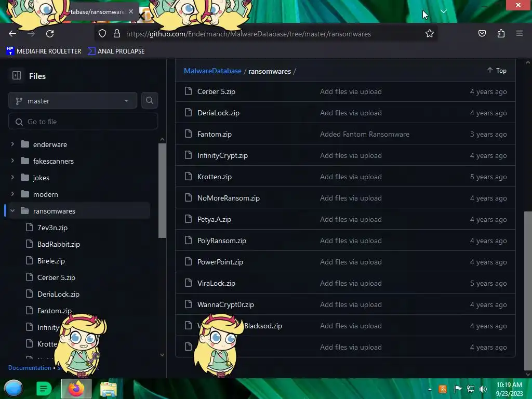Viewport: 532px width, 399px height.
Task: Open Cerber 5.zip in the file list
Action: coord(216,91)
